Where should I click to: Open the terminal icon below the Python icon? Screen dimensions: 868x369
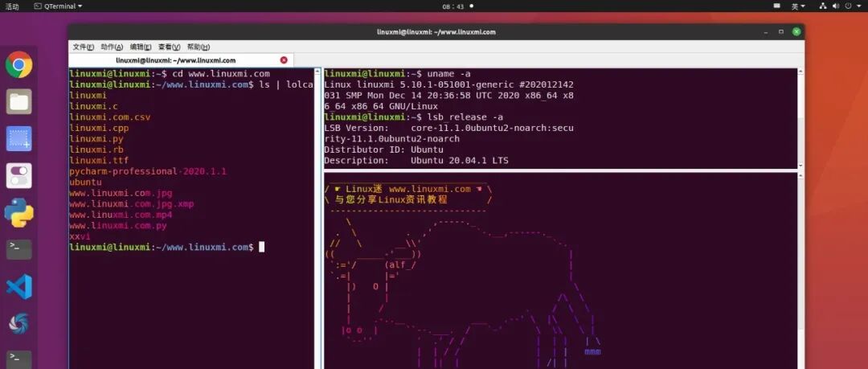18,250
